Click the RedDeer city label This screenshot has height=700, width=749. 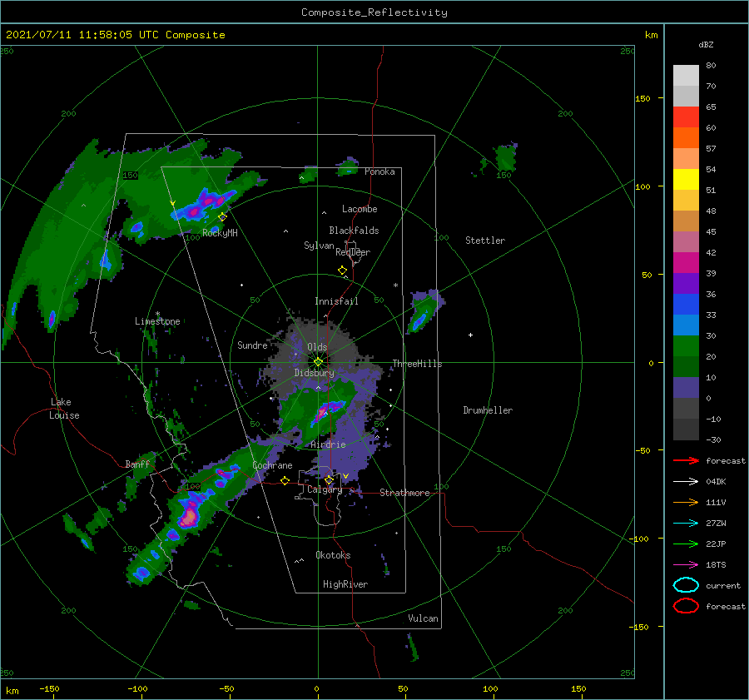pyautogui.click(x=353, y=252)
